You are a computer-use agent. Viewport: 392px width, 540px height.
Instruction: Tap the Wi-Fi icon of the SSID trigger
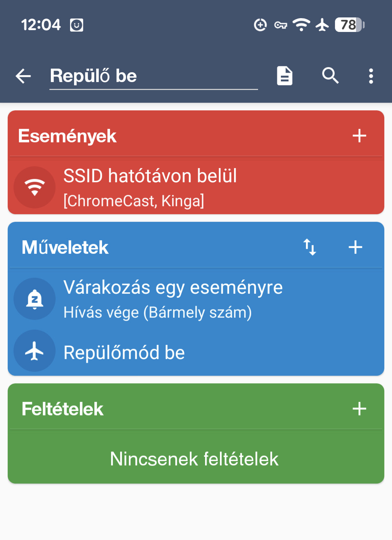pos(34,187)
